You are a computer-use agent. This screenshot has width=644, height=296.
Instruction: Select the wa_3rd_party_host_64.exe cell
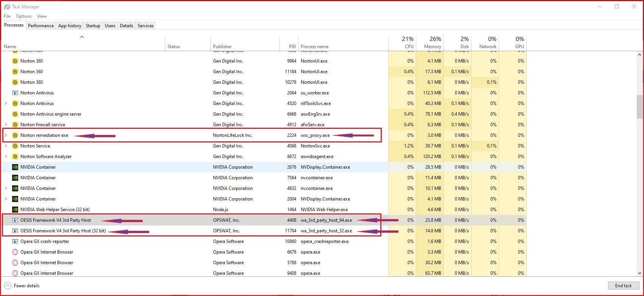click(x=326, y=220)
